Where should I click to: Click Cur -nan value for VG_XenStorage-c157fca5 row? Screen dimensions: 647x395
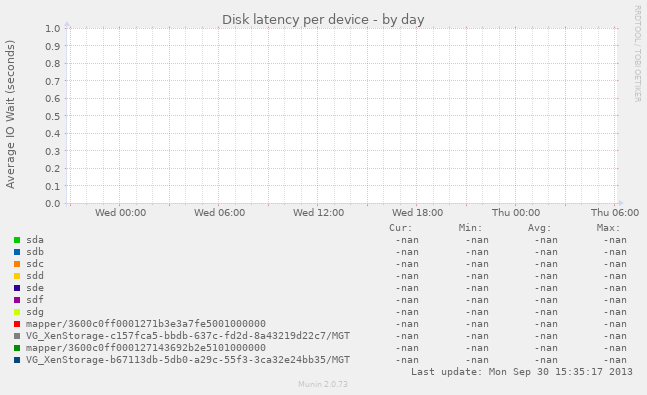point(407,336)
